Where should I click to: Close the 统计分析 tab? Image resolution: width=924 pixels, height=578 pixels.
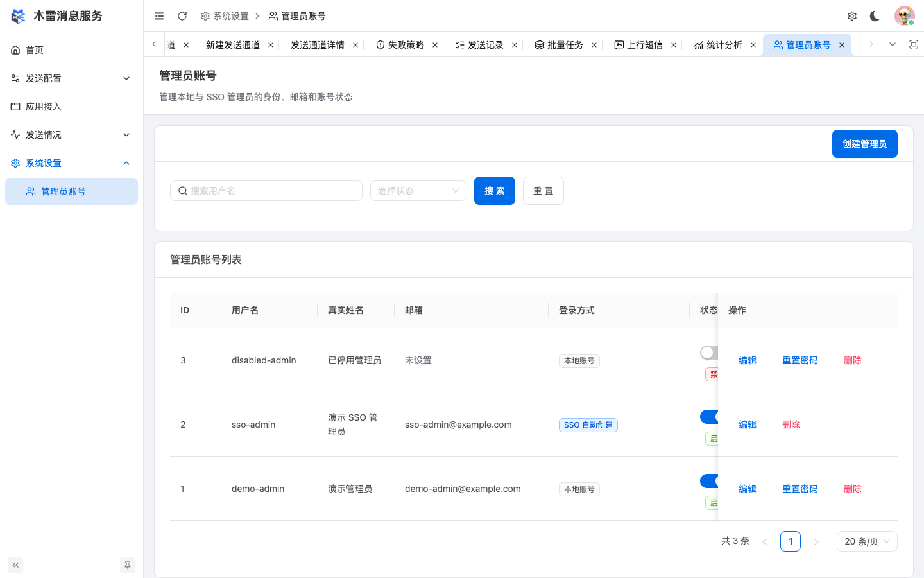[x=753, y=45]
